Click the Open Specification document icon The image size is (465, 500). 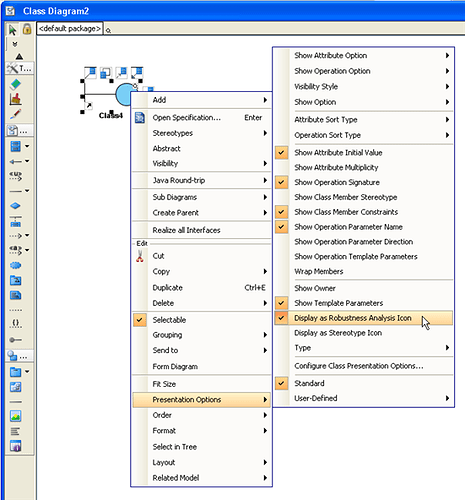coord(140,118)
